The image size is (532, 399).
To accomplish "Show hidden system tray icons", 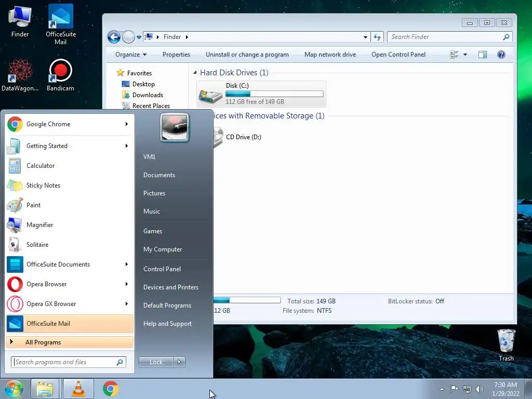I will [x=442, y=389].
